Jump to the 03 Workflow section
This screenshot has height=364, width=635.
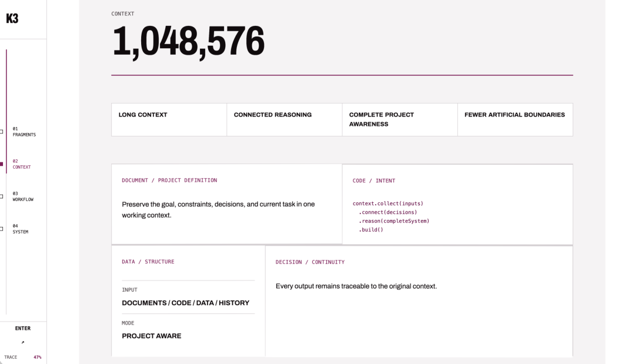point(23,196)
